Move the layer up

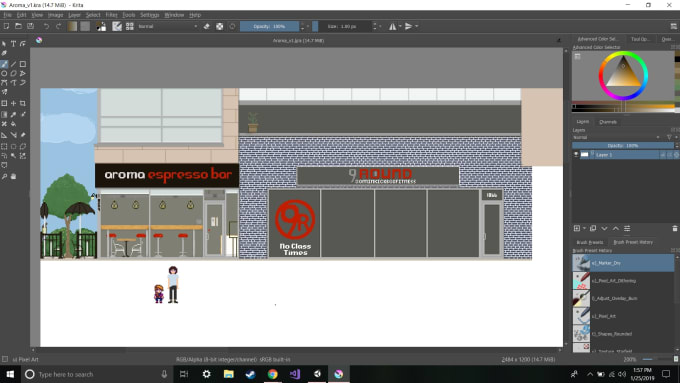(x=615, y=228)
